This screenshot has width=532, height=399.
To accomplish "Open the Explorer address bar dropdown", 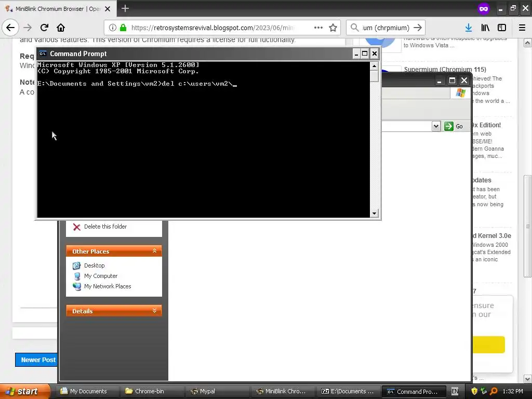I will tap(436, 126).
